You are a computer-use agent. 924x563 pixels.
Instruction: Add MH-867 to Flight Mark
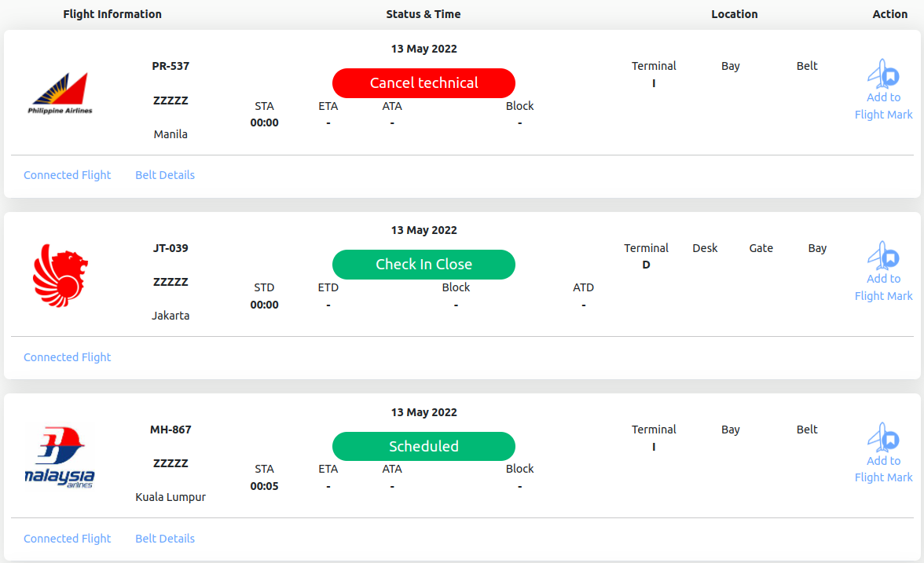(883, 469)
